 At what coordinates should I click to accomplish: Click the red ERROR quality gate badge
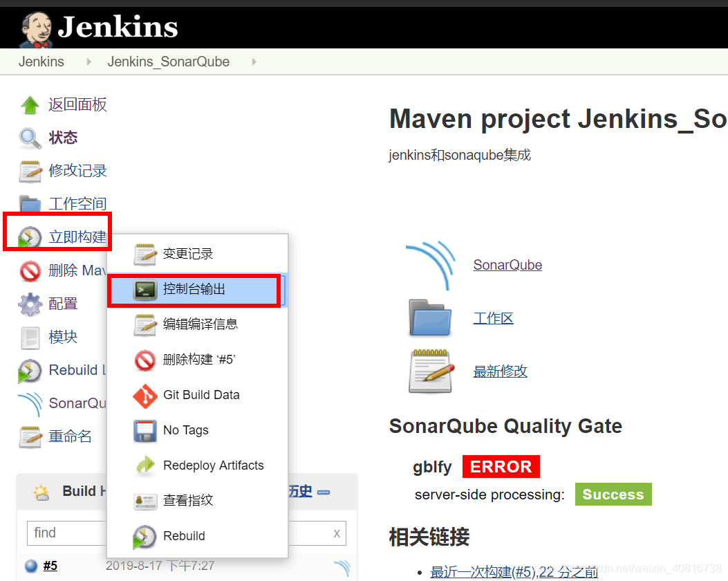click(501, 467)
